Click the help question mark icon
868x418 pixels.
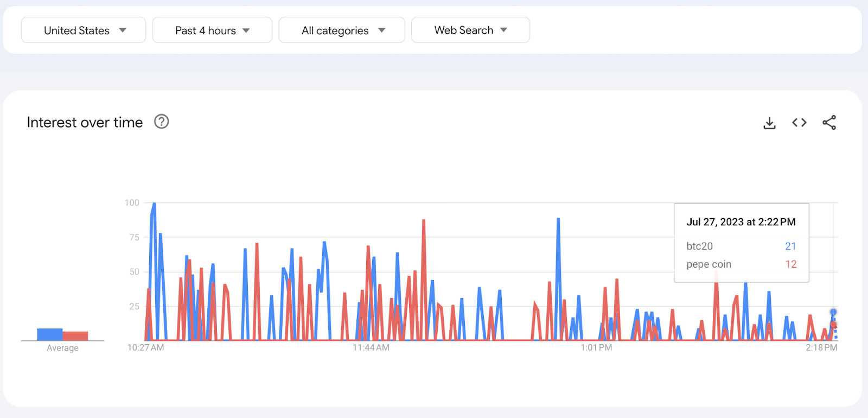[x=162, y=122]
